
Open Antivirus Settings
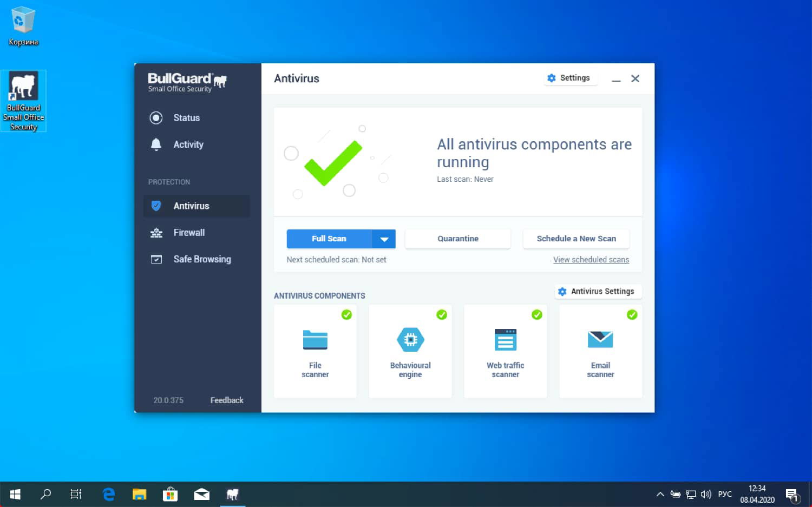click(x=598, y=291)
